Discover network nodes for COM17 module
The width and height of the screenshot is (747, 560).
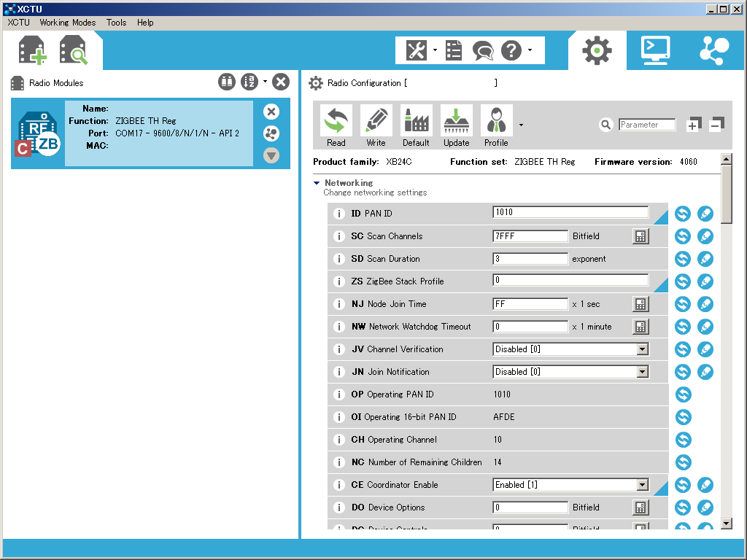[271, 133]
